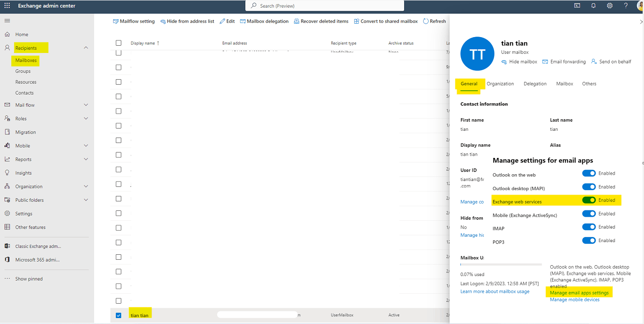Go to Home in the sidebar
The height and width of the screenshot is (324, 644).
(x=22, y=34)
